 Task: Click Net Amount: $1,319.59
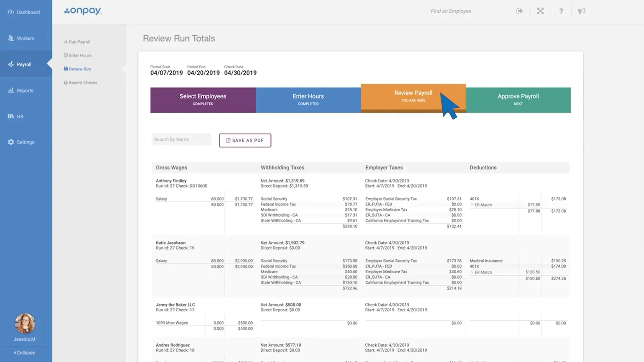pos(283,181)
